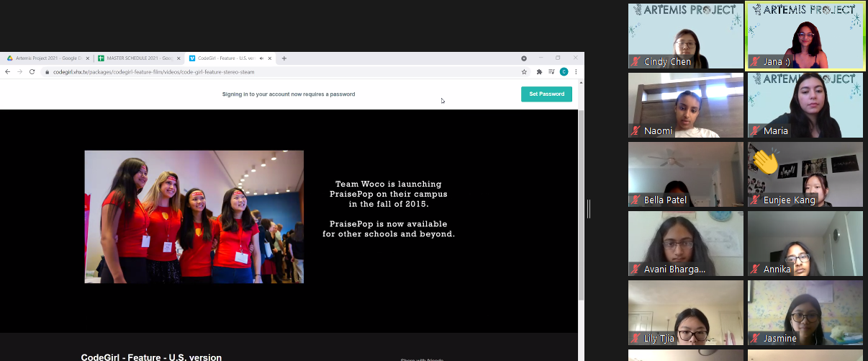Go forward with browser arrow

click(x=19, y=72)
